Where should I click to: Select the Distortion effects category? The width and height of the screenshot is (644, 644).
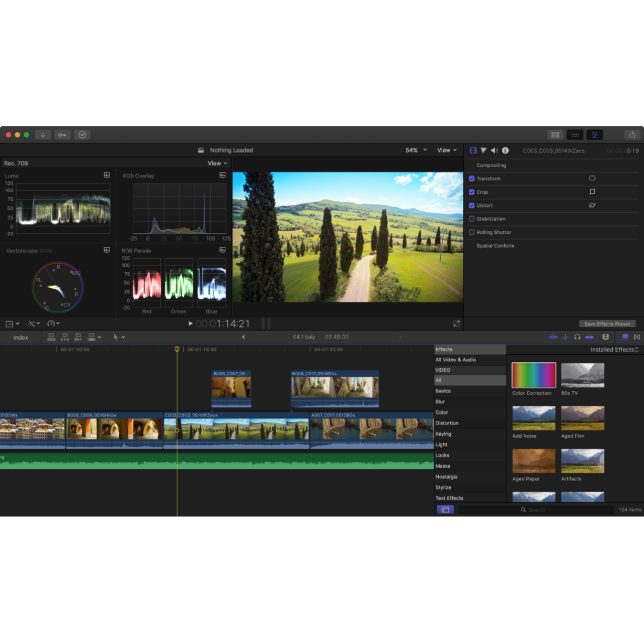click(447, 423)
